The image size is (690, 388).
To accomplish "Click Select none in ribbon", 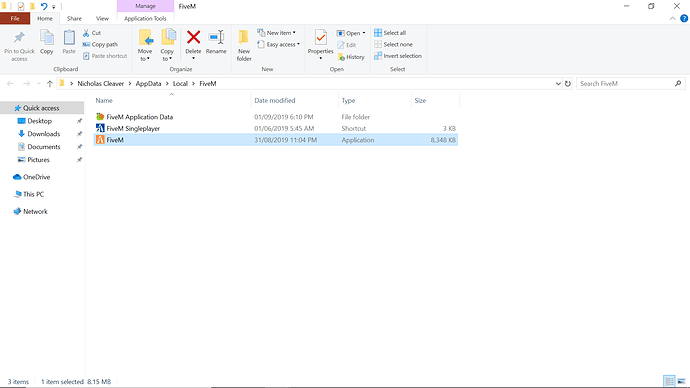I will point(393,44).
